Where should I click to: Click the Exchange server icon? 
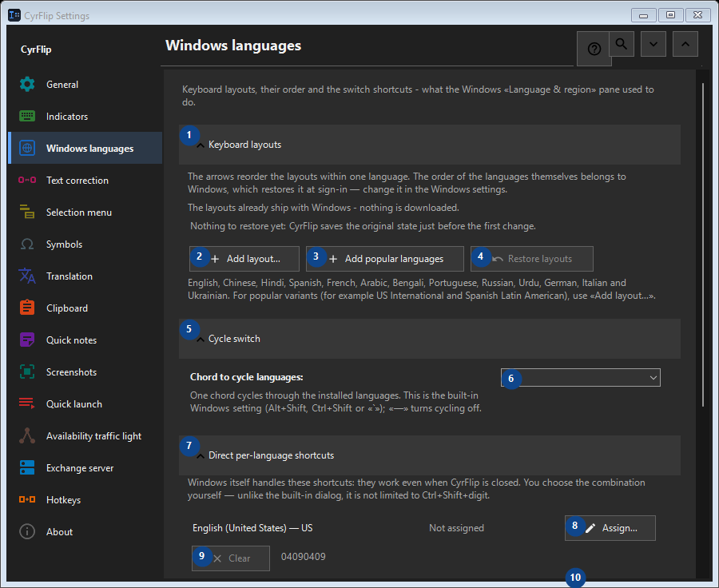click(x=27, y=468)
